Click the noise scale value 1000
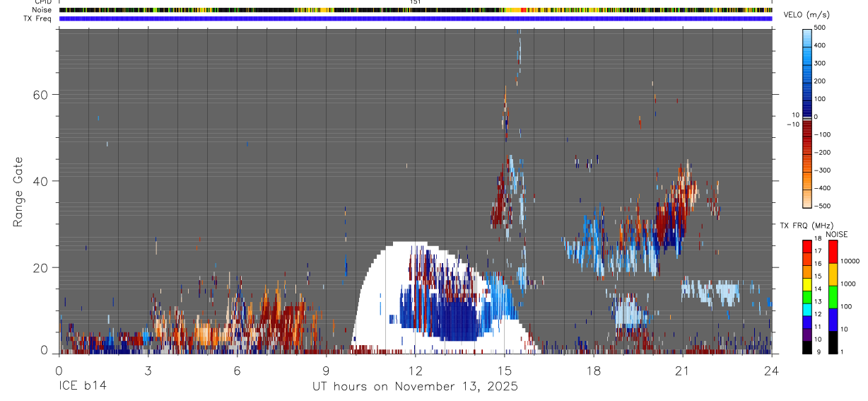Screen dimensions: 868x401 [850, 284]
